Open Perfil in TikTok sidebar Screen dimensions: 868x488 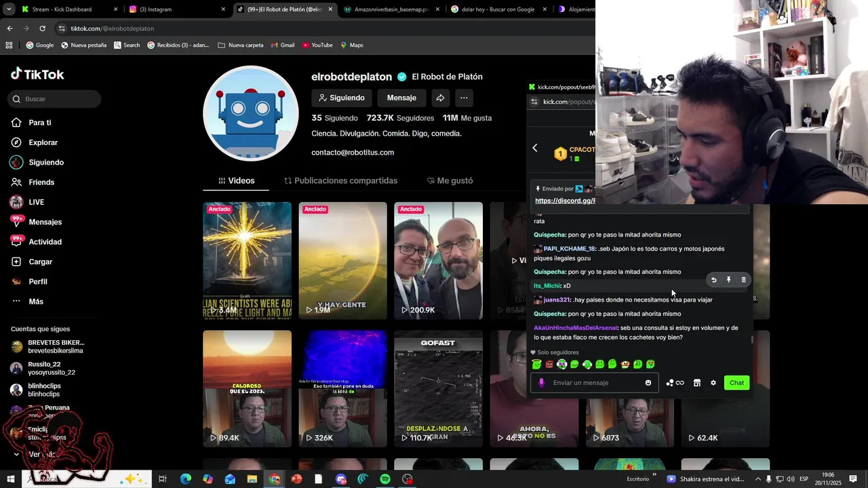(x=37, y=281)
